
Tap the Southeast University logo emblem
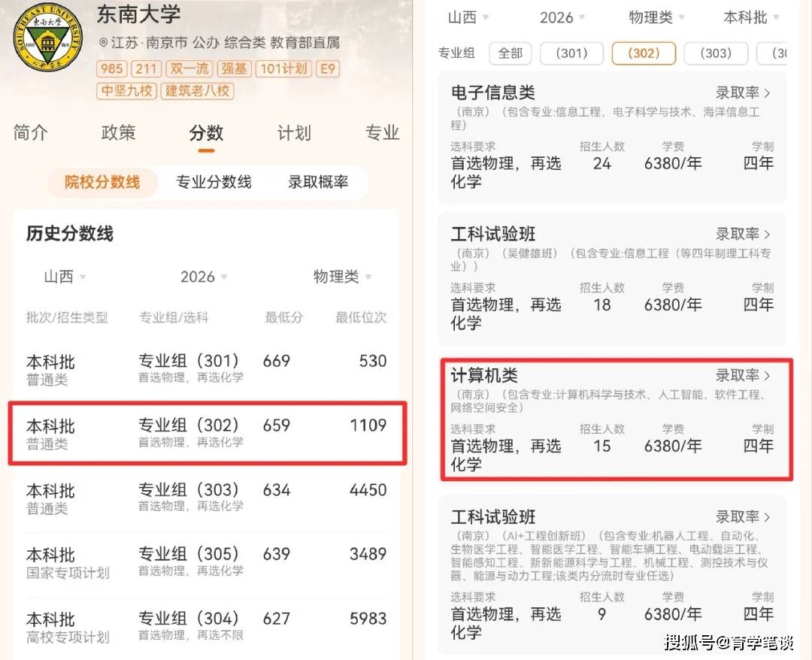pos(47,37)
